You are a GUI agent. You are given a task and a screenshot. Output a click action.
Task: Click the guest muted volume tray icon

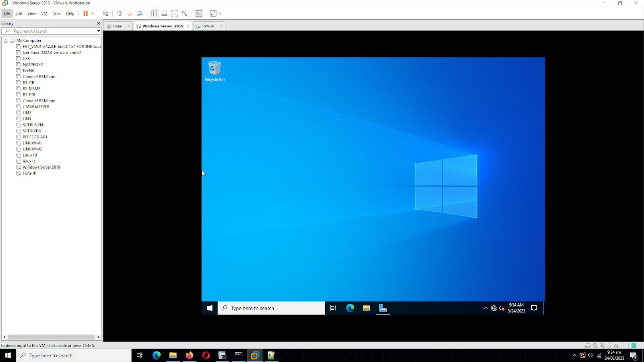(502, 308)
